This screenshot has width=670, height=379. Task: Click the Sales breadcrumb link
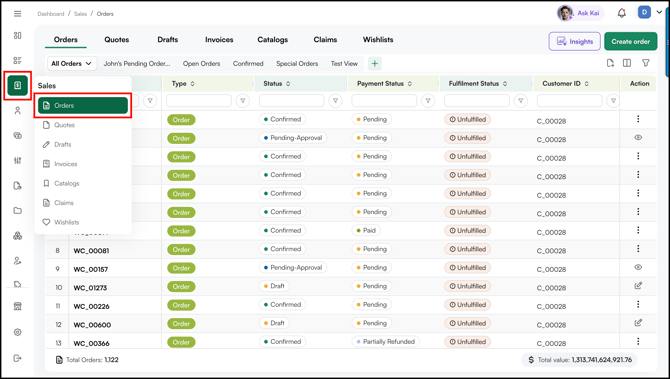pyautogui.click(x=80, y=14)
